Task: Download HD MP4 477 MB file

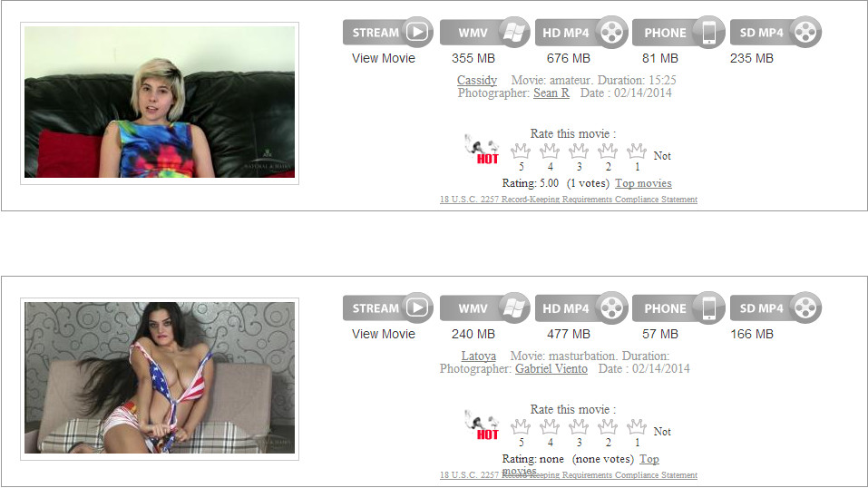Action: click(x=581, y=308)
